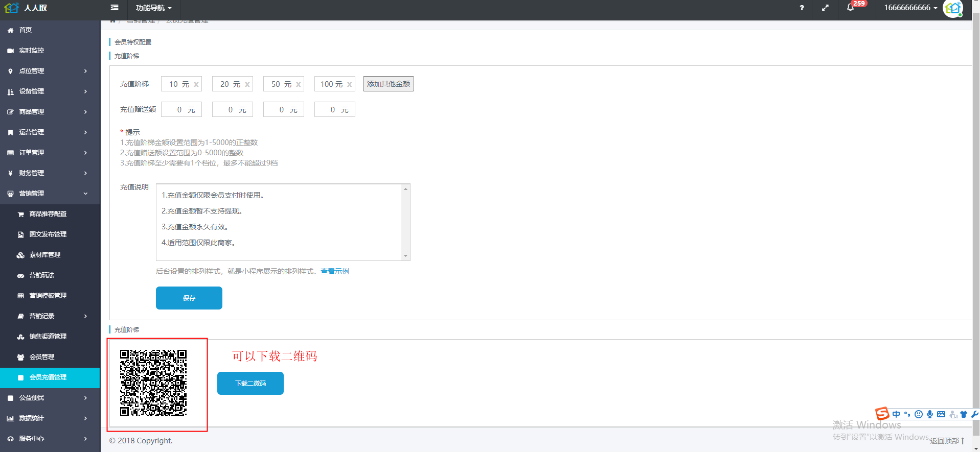Click the edit icon beside 商品管理
The height and width of the screenshot is (452, 980).
[10, 112]
